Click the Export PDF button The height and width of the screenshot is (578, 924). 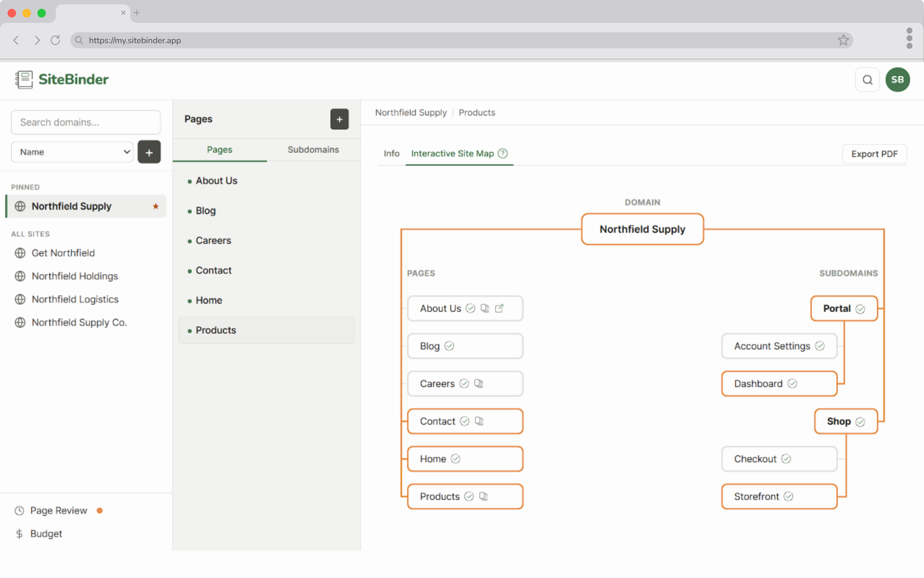874,154
